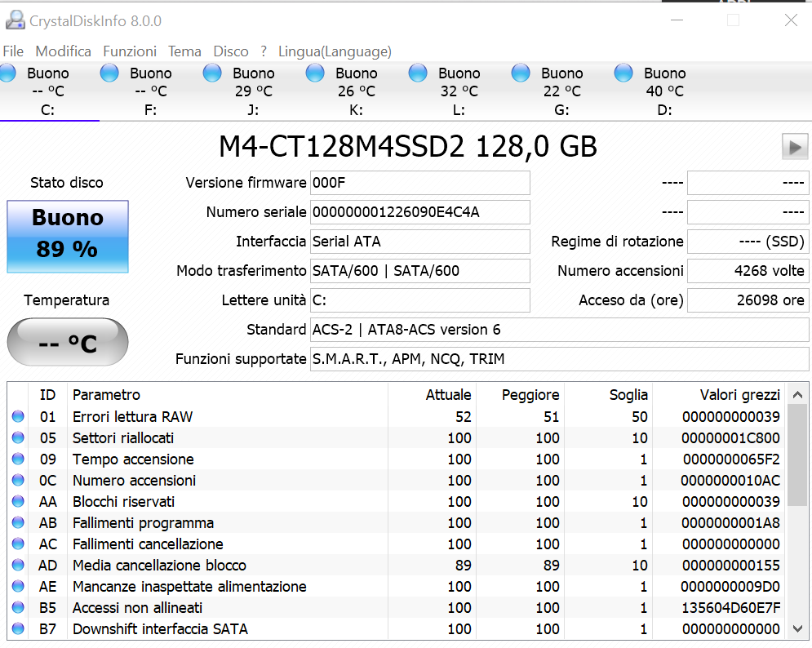This screenshot has width=812, height=648.
Task: Select the C: disk status orb
Action: point(7,73)
